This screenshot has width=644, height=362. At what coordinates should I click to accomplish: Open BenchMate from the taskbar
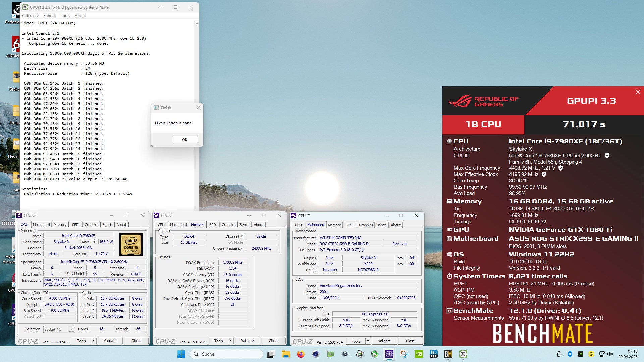(448, 354)
